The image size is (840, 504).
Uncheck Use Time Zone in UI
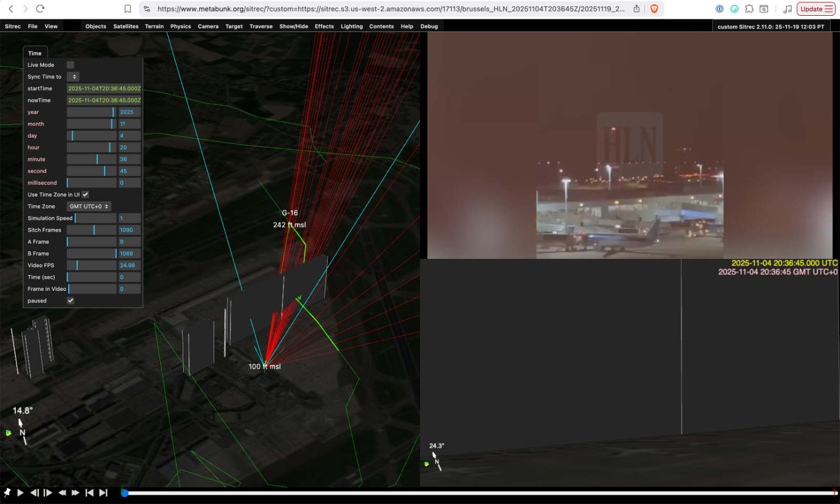point(85,194)
